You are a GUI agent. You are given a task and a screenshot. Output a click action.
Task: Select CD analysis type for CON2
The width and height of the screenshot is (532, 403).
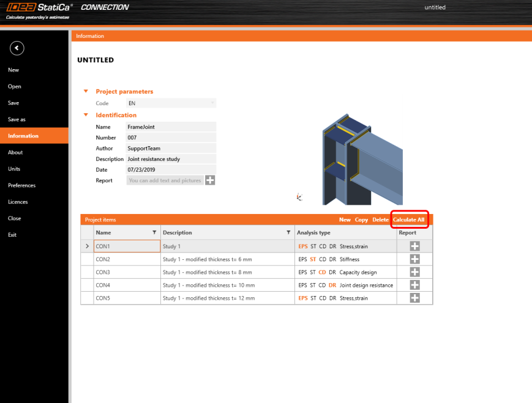point(323,259)
